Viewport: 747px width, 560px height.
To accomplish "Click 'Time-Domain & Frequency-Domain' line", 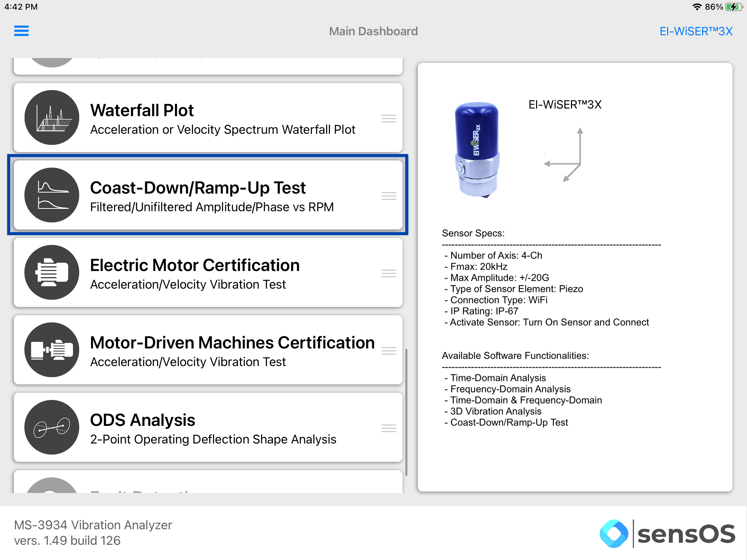I will [524, 400].
